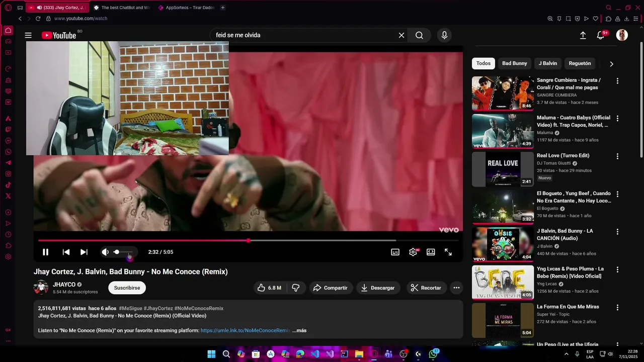Open WhatsApp in the Opera sidebar
Viewport: 644px width, 362px height.
coord(8,152)
